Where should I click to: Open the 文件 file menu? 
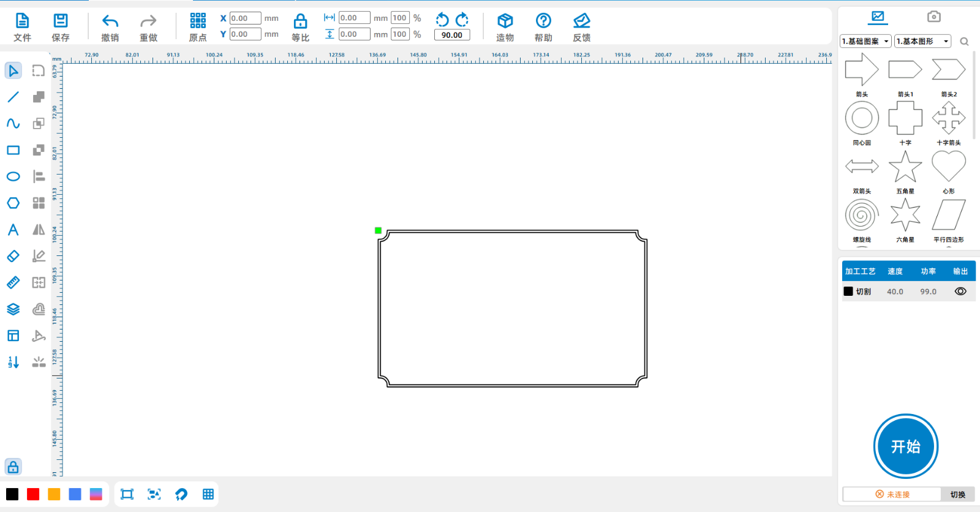(x=22, y=28)
